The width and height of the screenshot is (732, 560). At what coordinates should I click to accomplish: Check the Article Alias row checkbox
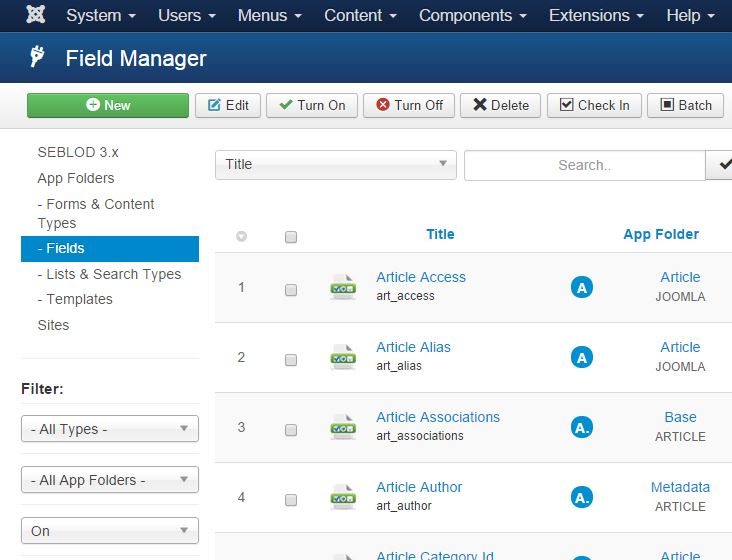pos(291,360)
